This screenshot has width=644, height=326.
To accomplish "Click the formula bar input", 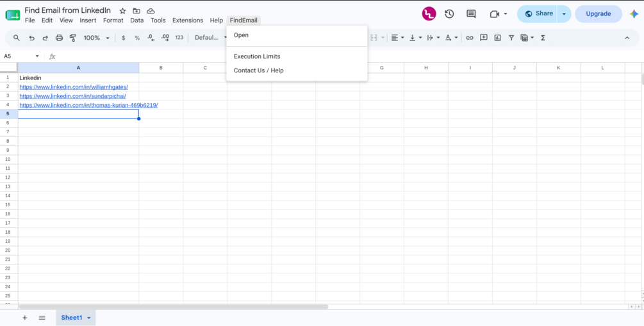I will point(349,56).
